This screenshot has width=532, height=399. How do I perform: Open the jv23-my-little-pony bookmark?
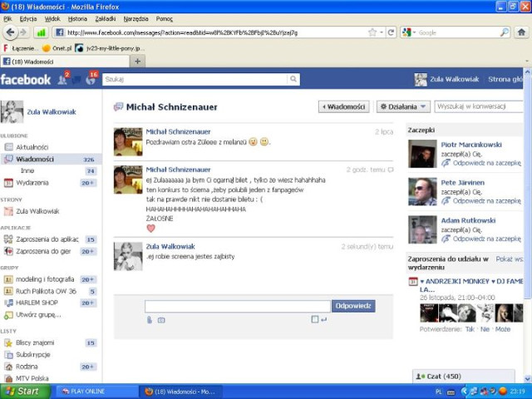point(109,48)
